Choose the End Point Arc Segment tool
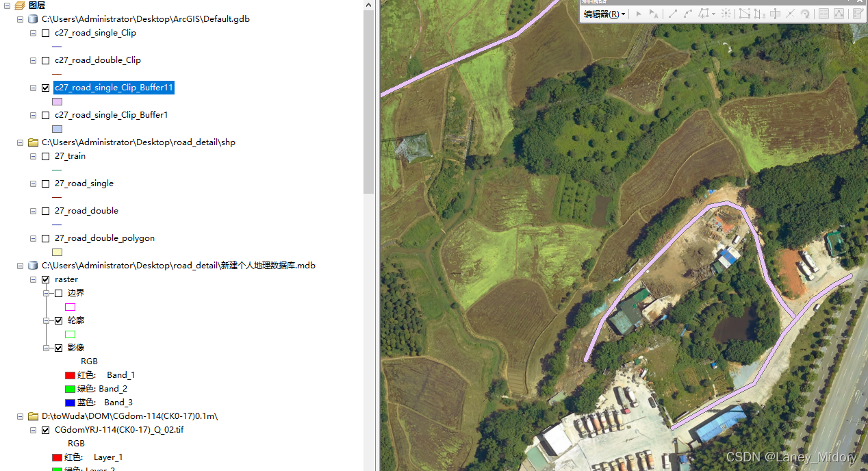868x471 pixels. point(688,14)
